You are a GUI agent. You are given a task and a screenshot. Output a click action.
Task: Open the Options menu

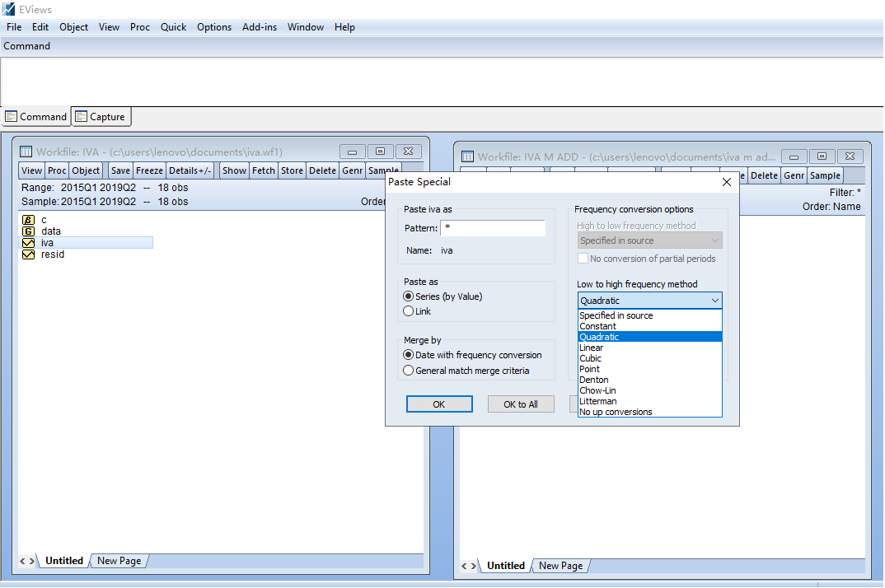point(214,27)
